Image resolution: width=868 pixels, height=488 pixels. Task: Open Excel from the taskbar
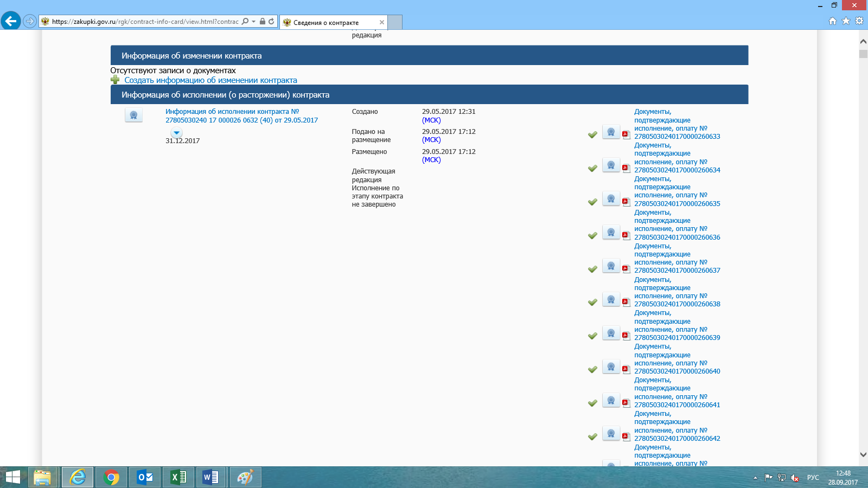pyautogui.click(x=178, y=477)
